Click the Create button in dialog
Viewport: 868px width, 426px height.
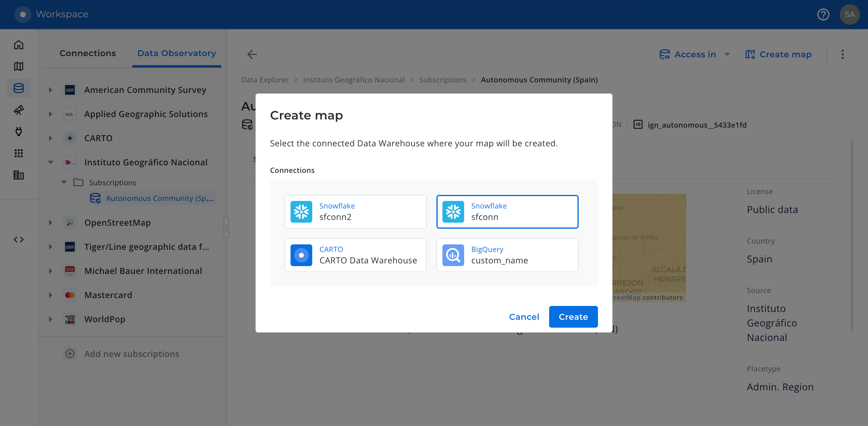tap(573, 317)
